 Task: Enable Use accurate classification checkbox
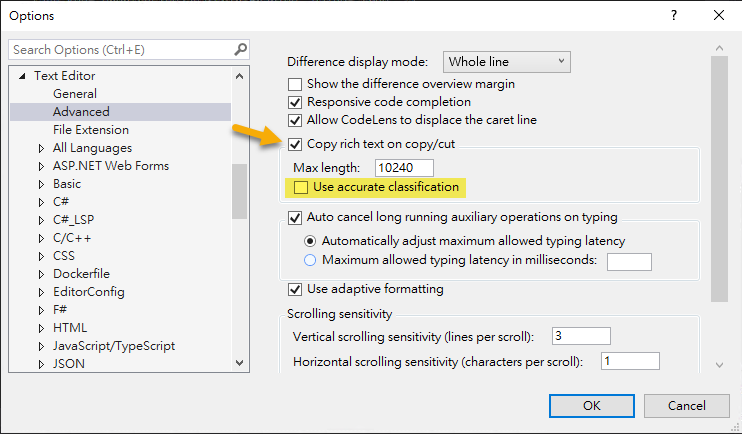(301, 187)
